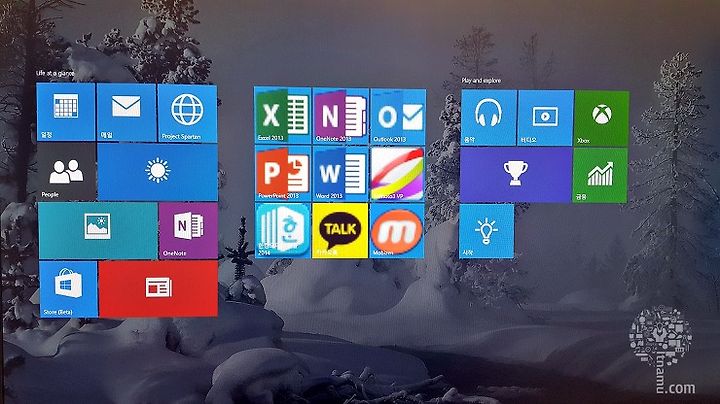Open the Photos tile
This screenshot has width=720, height=404.
98,231
